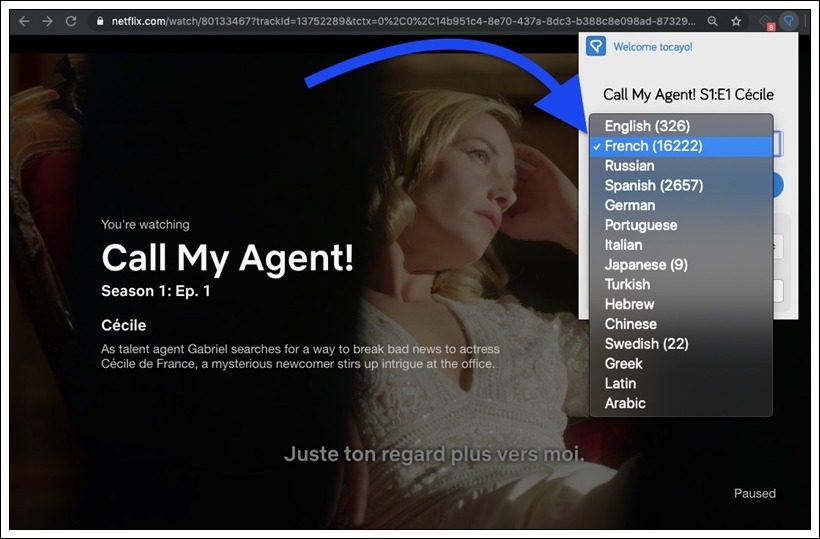Click the blue subtitle extension toolbar icon
This screenshot has height=539, width=820.
coord(789,21)
